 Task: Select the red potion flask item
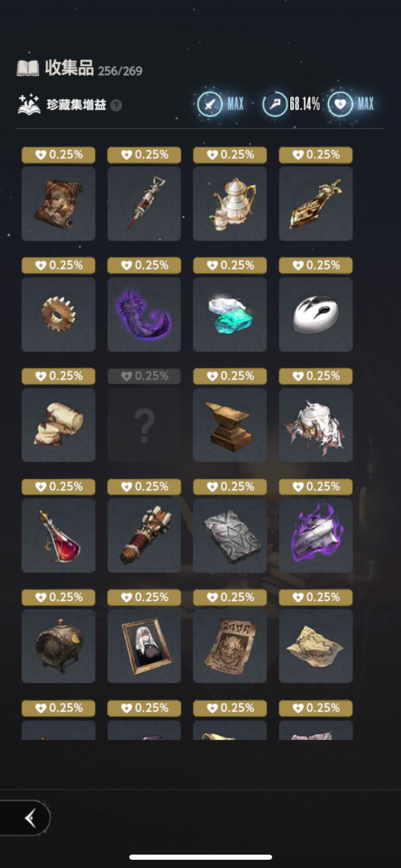click(x=58, y=535)
